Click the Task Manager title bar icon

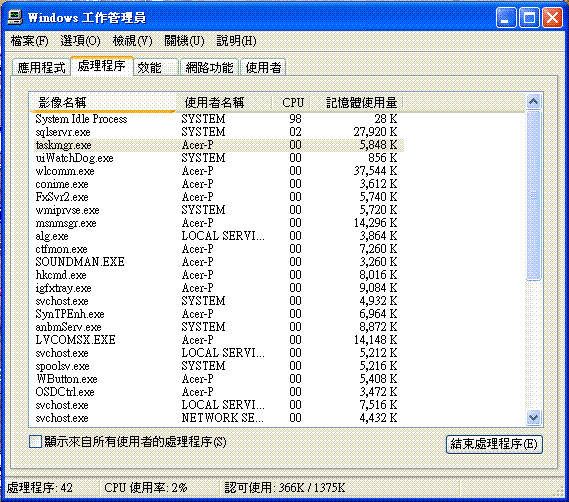click(x=15, y=17)
